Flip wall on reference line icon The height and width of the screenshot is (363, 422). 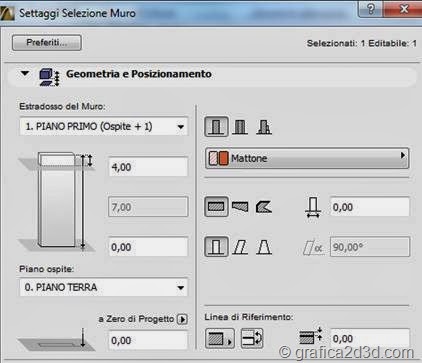[x=252, y=338]
